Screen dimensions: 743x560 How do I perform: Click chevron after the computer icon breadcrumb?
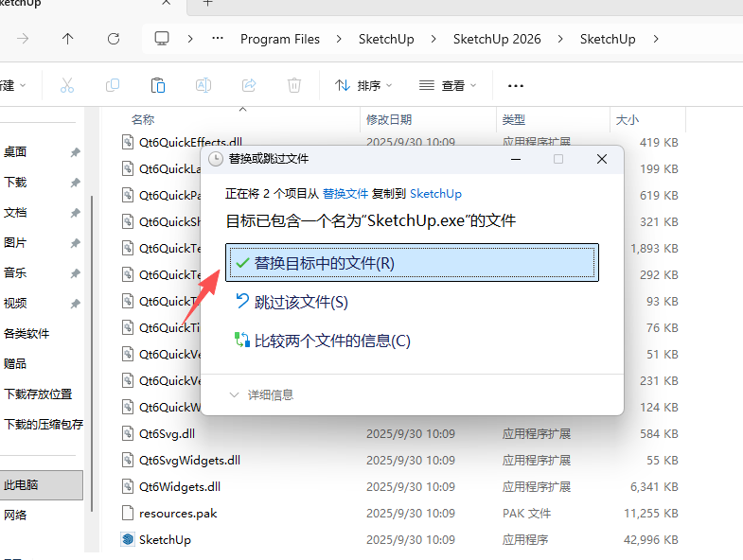coord(190,39)
